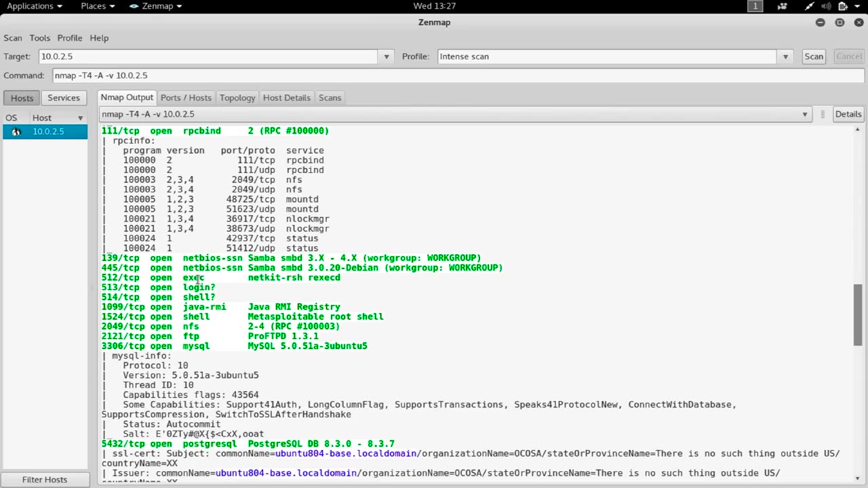
Task: Open the Scan menu
Action: pyautogui.click(x=13, y=38)
